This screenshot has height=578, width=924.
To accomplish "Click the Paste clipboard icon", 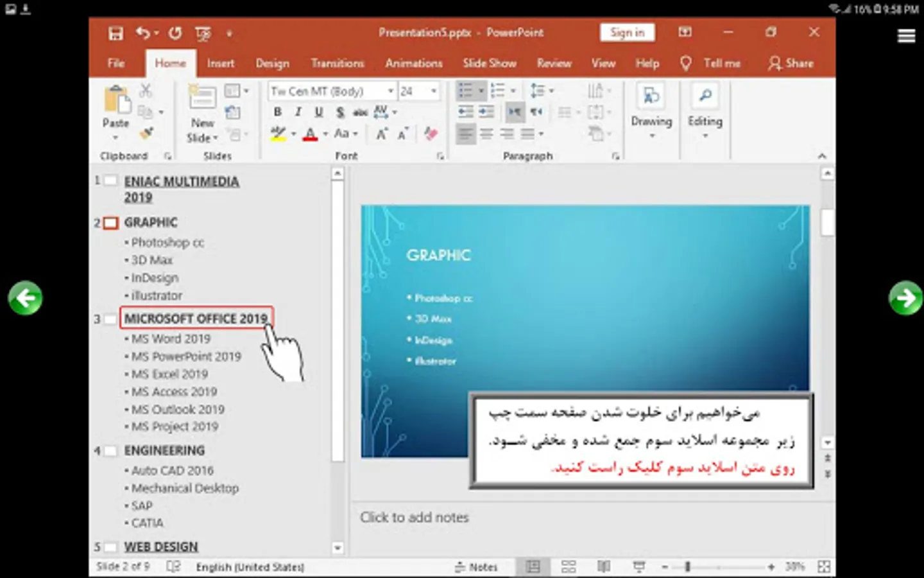I will coord(116,100).
